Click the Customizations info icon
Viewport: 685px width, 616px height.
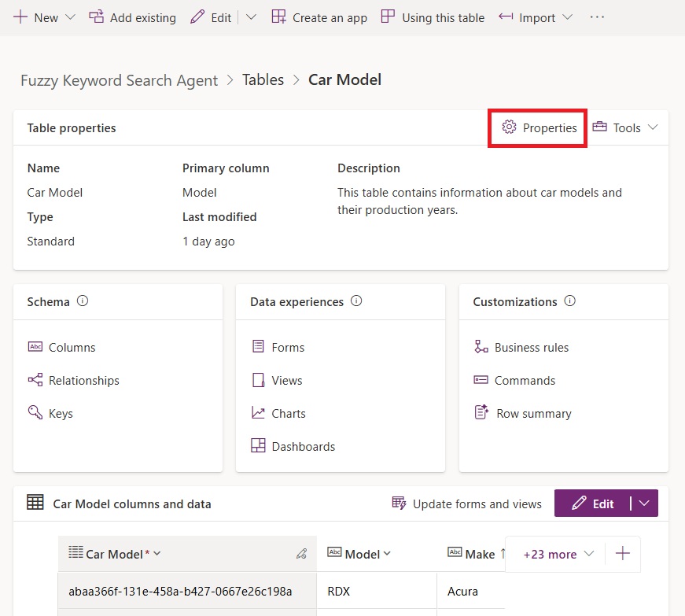569,301
